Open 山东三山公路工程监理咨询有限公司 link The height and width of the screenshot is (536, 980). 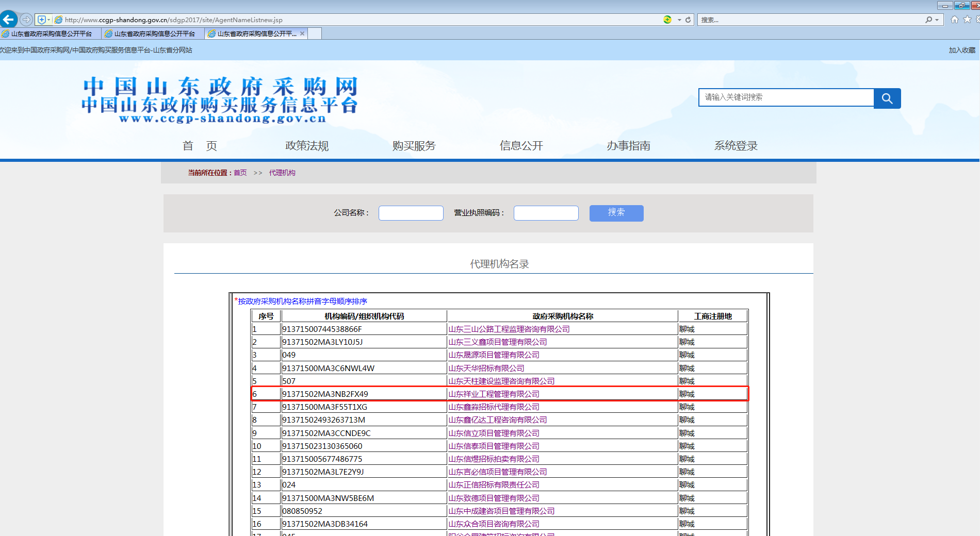point(509,329)
